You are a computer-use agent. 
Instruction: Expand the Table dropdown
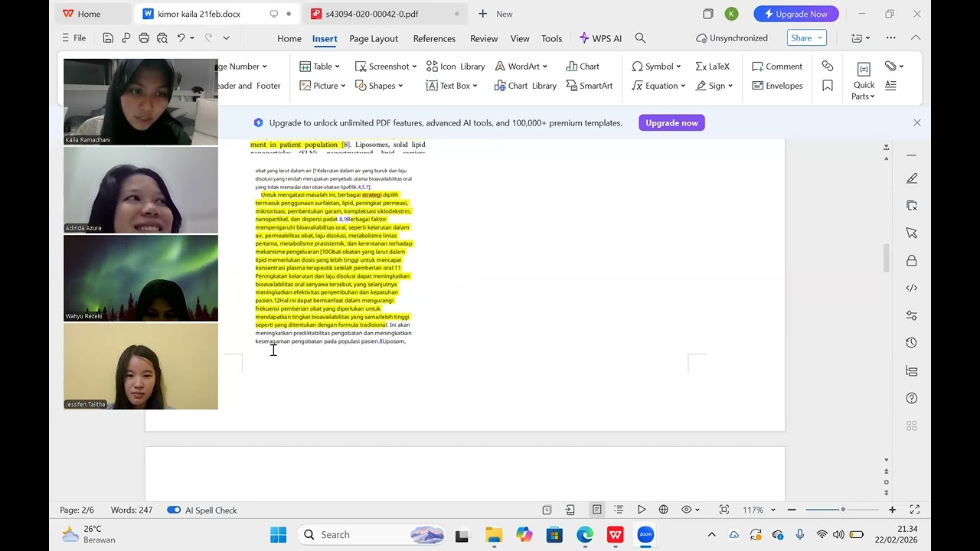point(320,67)
